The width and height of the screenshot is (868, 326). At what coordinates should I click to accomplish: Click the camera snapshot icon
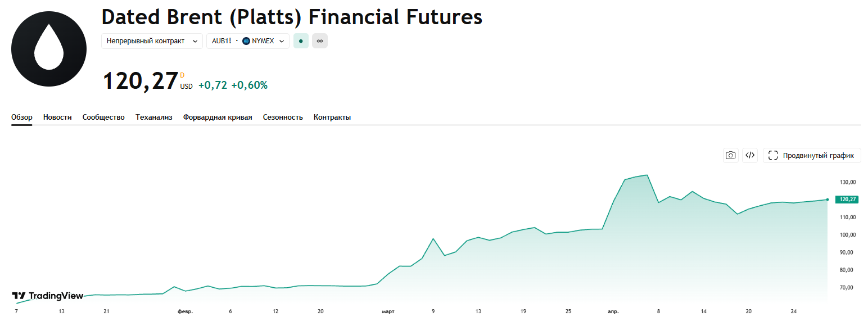(x=731, y=155)
